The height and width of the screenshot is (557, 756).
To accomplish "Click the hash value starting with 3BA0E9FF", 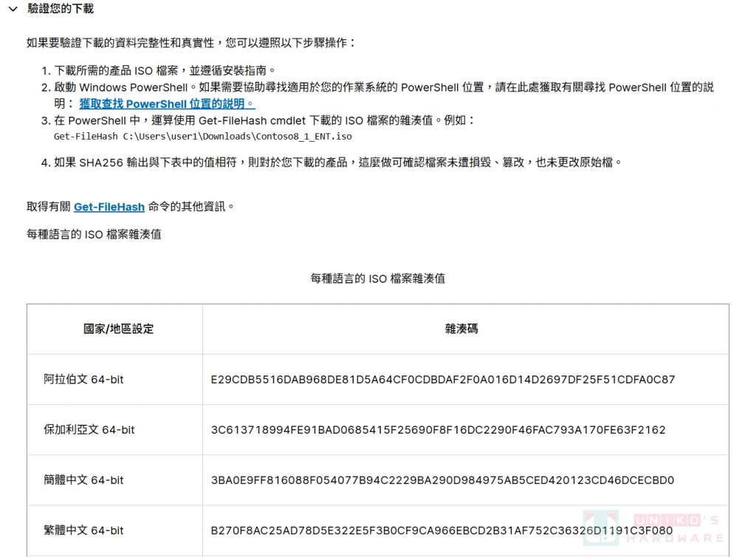I will pos(442,480).
